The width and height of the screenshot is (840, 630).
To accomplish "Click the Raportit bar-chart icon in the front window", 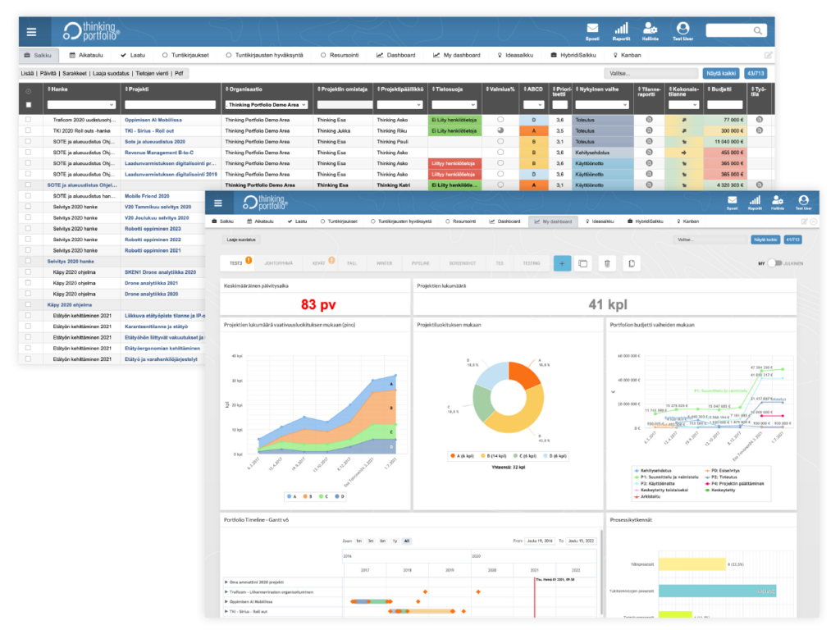I will (754, 200).
